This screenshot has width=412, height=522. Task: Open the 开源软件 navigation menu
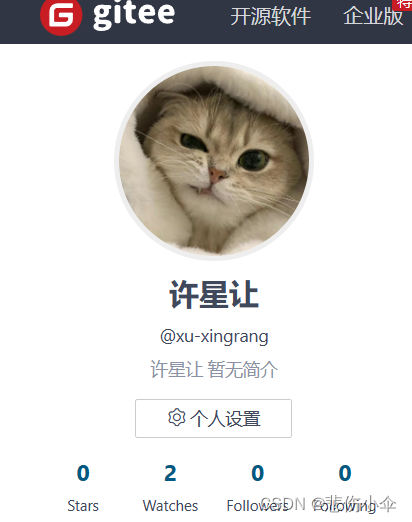click(x=271, y=16)
